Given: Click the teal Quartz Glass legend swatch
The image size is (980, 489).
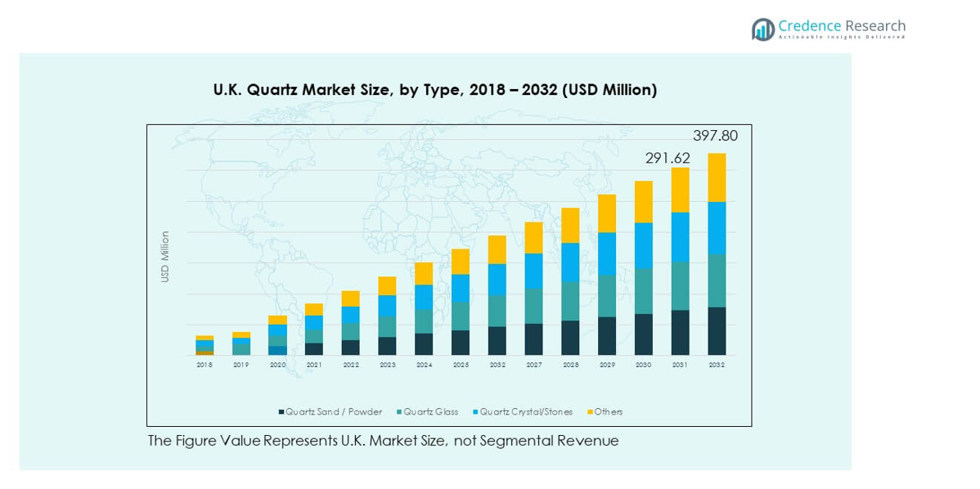Looking at the screenshot, I should [398, 412].
